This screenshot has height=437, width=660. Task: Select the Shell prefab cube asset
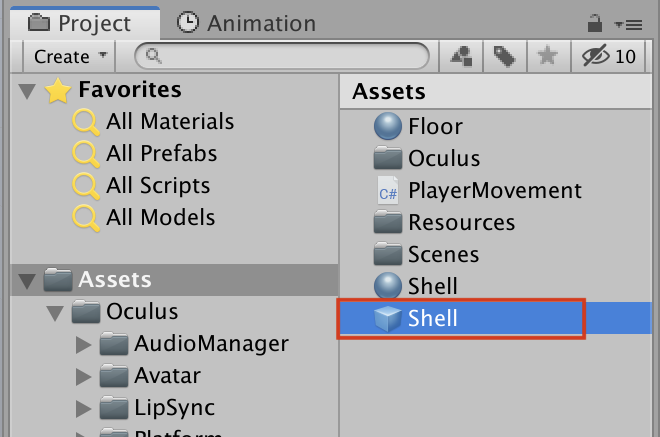coord(432,319)
